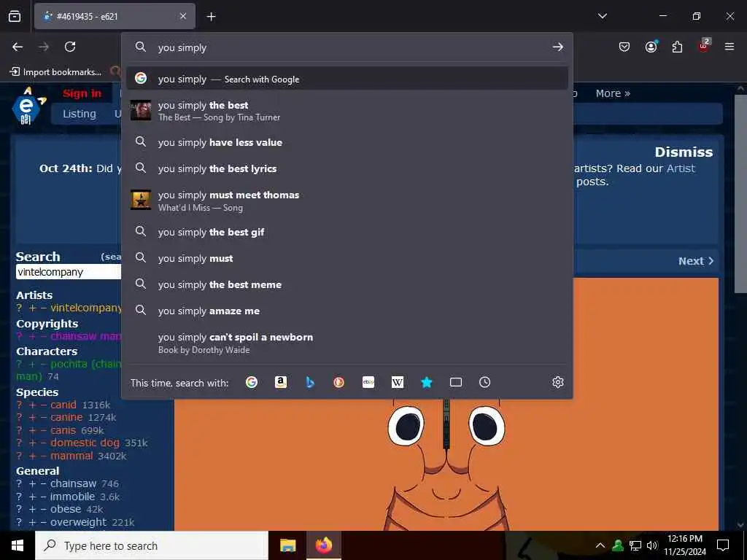Open the Pocket save icon
The height and width of the screenshot is (560, 747).
click(624, 47)
